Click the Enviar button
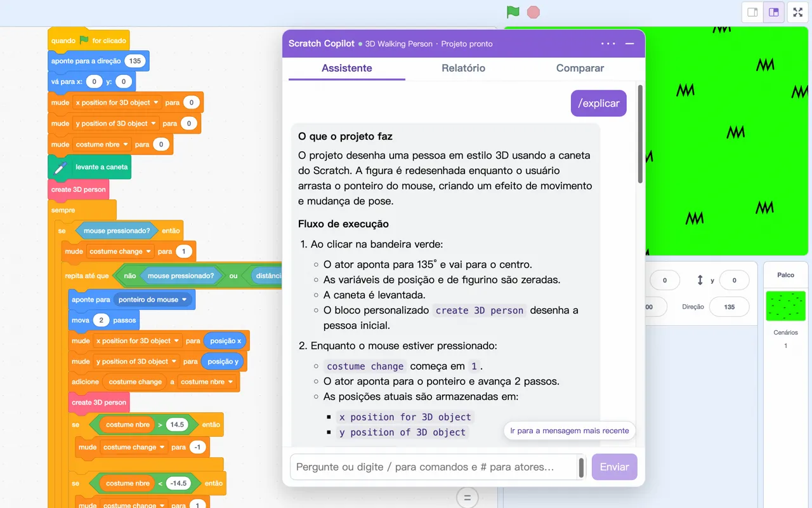 coord(614,467)
